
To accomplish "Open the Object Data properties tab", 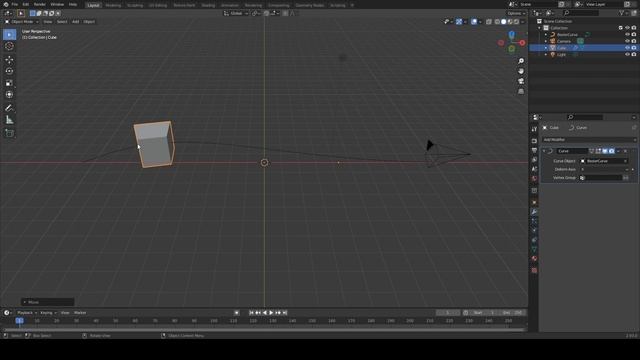I will (534, 249).
